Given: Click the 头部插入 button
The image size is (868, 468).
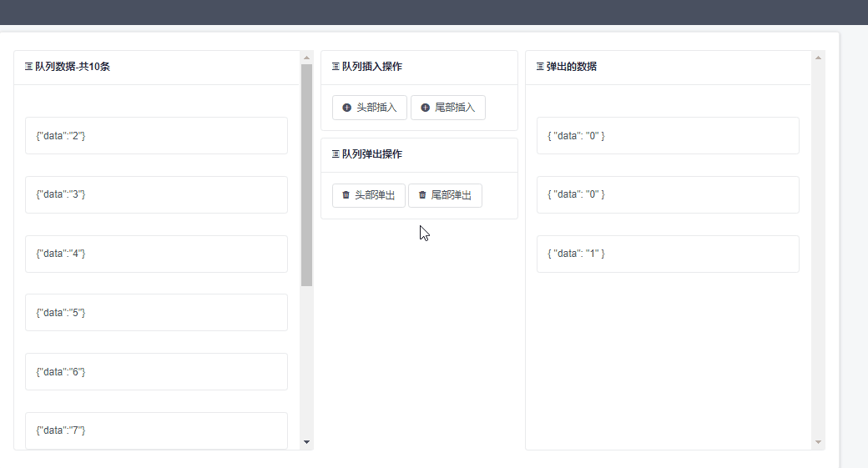Looking at the screenshot, I should tap(369, 108).
